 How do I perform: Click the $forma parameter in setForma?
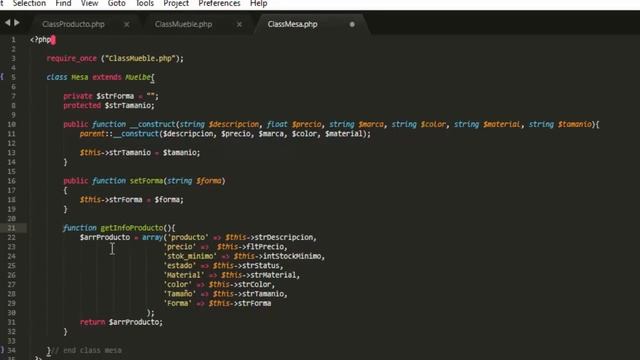(209, 181)
